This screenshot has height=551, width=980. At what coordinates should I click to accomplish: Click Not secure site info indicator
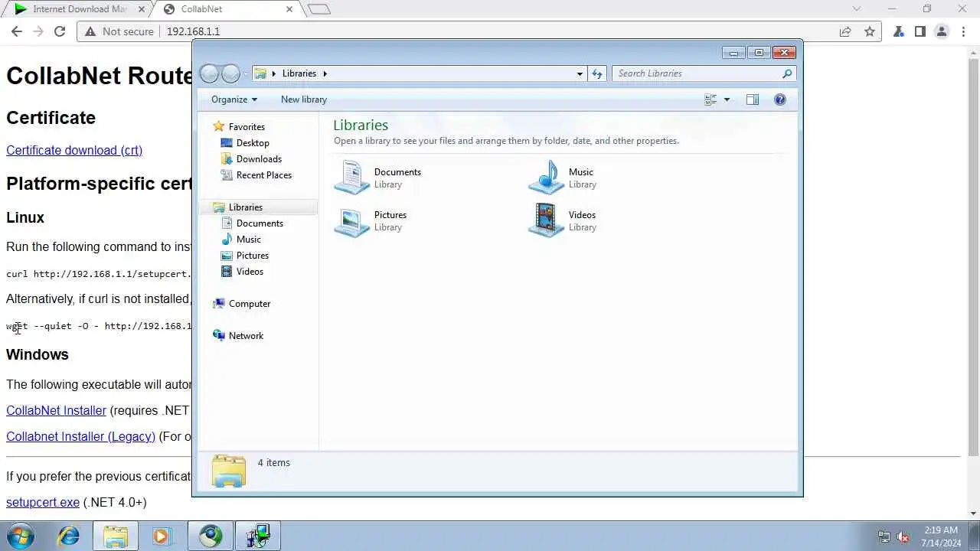pyautogui.click(x=119, y=31)
